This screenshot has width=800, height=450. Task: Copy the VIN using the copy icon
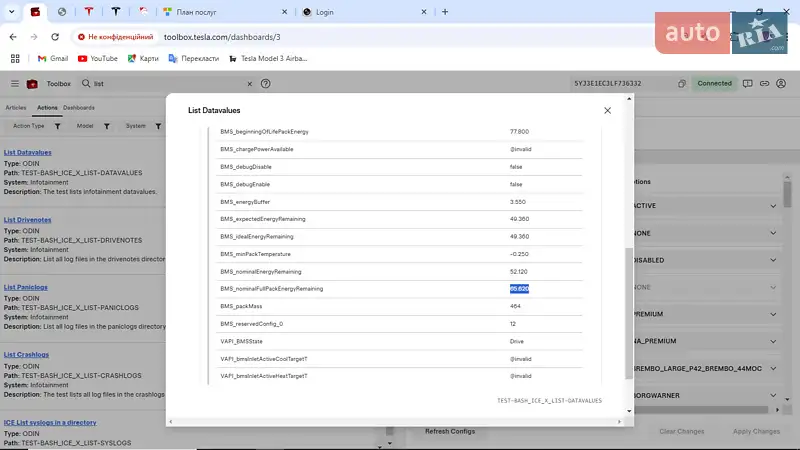coord(681,84)
